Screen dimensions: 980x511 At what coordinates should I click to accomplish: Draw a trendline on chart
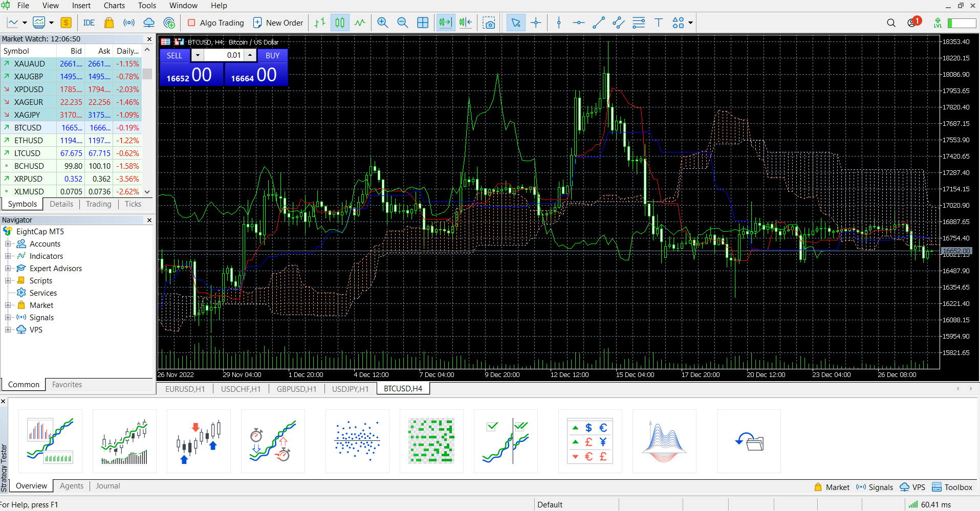[599, 23]
